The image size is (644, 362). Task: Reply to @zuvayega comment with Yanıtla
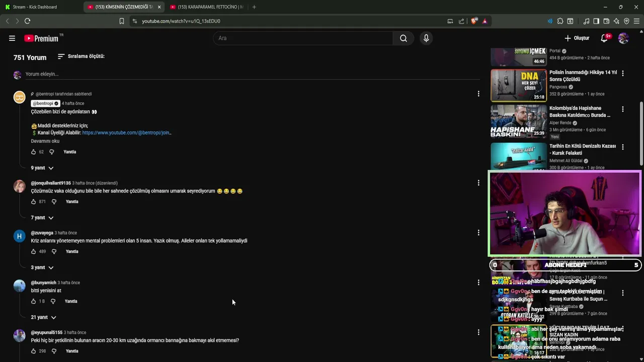click(72, 251)
